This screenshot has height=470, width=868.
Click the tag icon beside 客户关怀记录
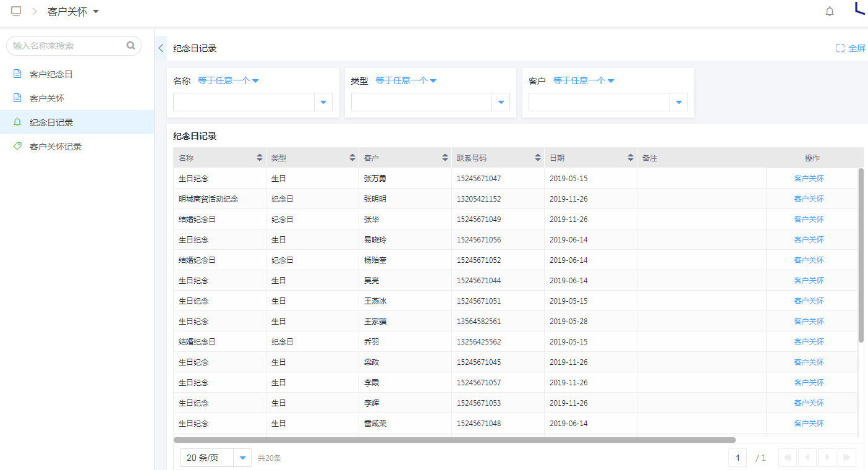click(17, 146)
